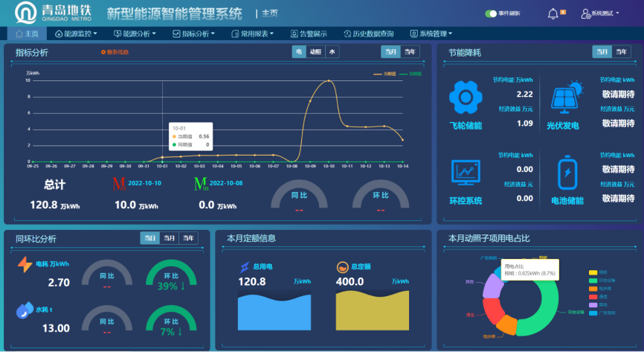
Task: Click the water drop consumption icon
Action: (x=25, y=310)
